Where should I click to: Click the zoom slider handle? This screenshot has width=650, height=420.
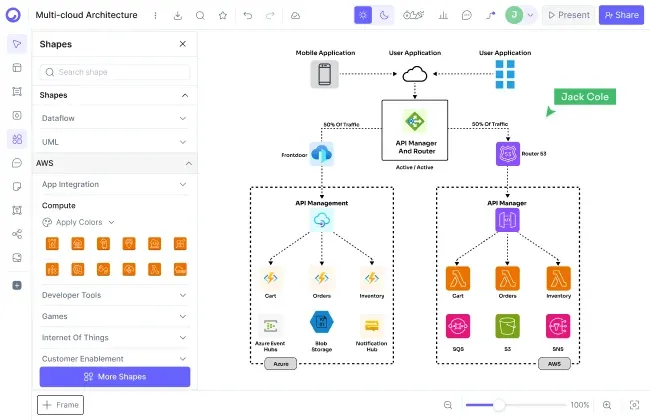499,405
